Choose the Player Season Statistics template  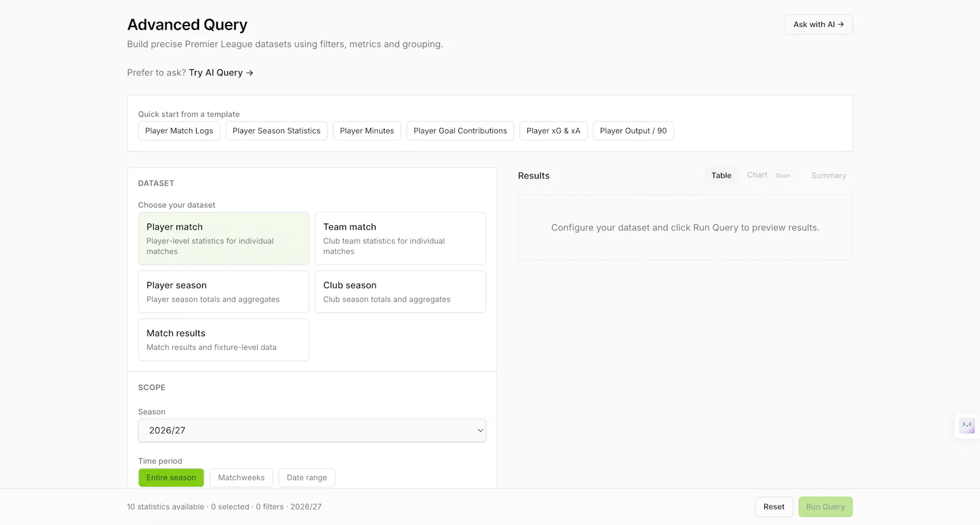276,130
